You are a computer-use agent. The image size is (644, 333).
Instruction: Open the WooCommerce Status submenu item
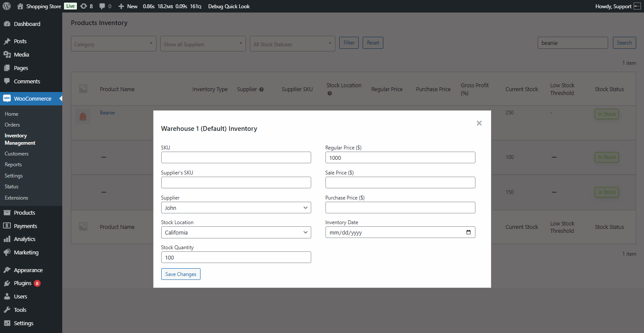click(x=12, y=187)
